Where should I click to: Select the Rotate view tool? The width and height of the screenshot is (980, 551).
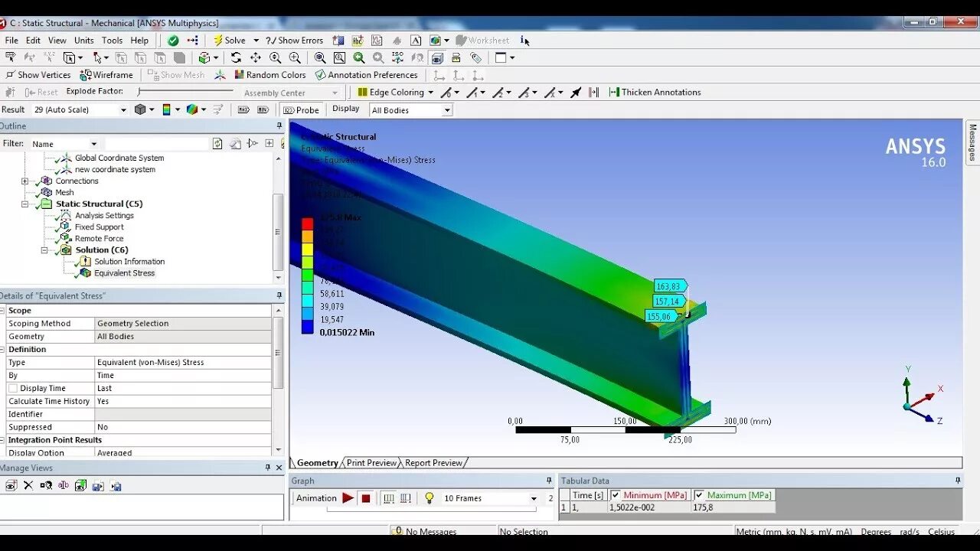(x=236, y=57)
